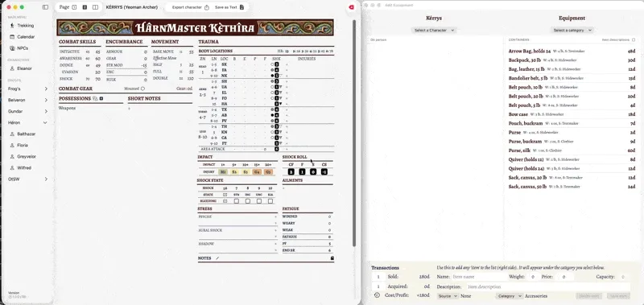Click the character sheet vertical scrollbar

(354, 134)
